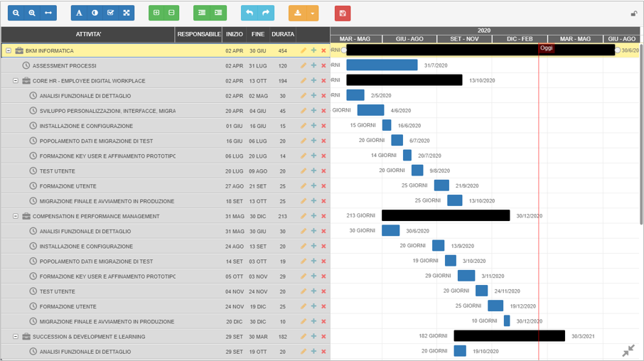
Task: Click the TEST UTENTE bar ending 24/11/2020
Action: tap(482, 291)
